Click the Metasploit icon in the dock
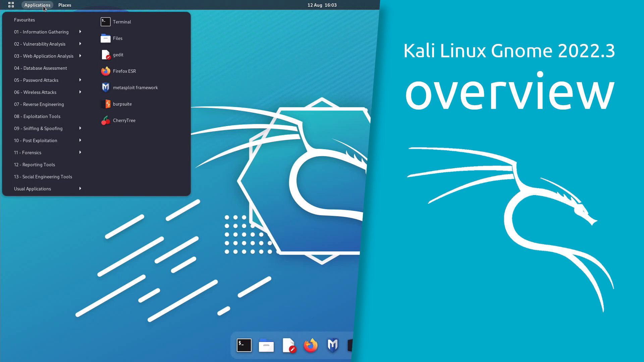Image resolution: width=644 pixels, height=362 pixels. click(332, 345)
